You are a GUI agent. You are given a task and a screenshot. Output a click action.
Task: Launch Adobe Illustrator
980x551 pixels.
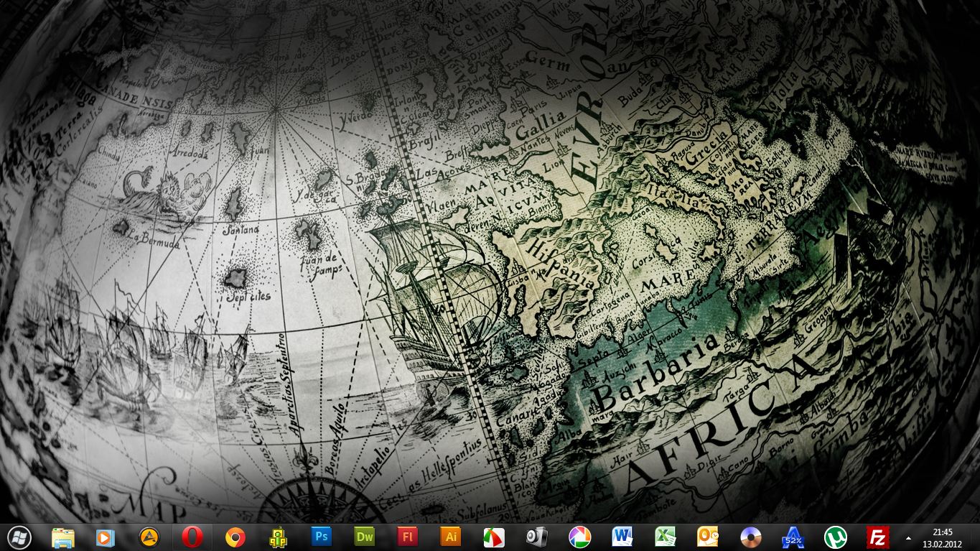[450, 537]
